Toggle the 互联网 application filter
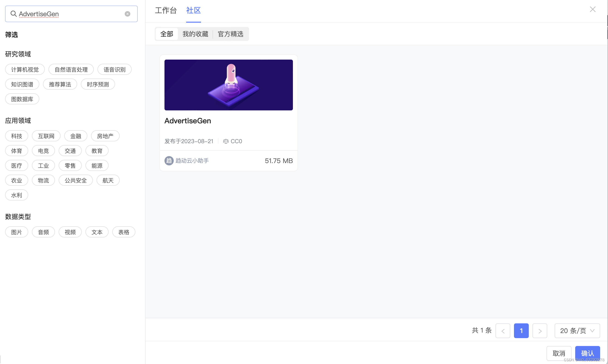The height and width of the screenshot is (364, 608). tap(46, 136)
